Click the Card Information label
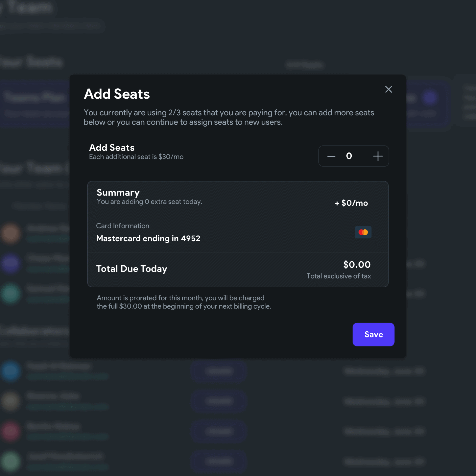This screenshot has width=476, height=476. pyautogui.click(x=122, y=226)
